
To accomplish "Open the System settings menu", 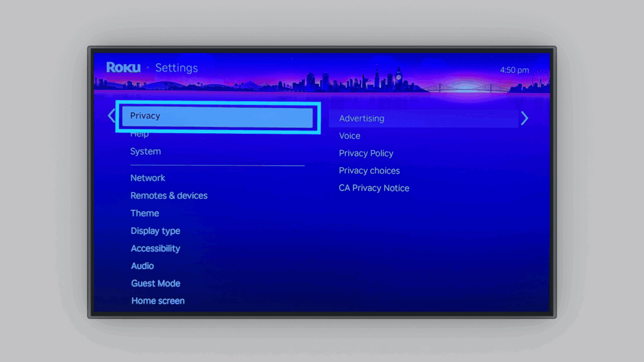I will (145, 151).
